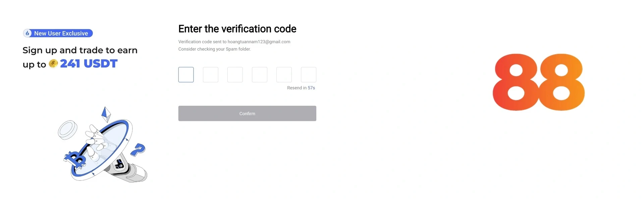
Task: Click the blue Bitcoin symbol in the illustration
Action: coord(76,159)
